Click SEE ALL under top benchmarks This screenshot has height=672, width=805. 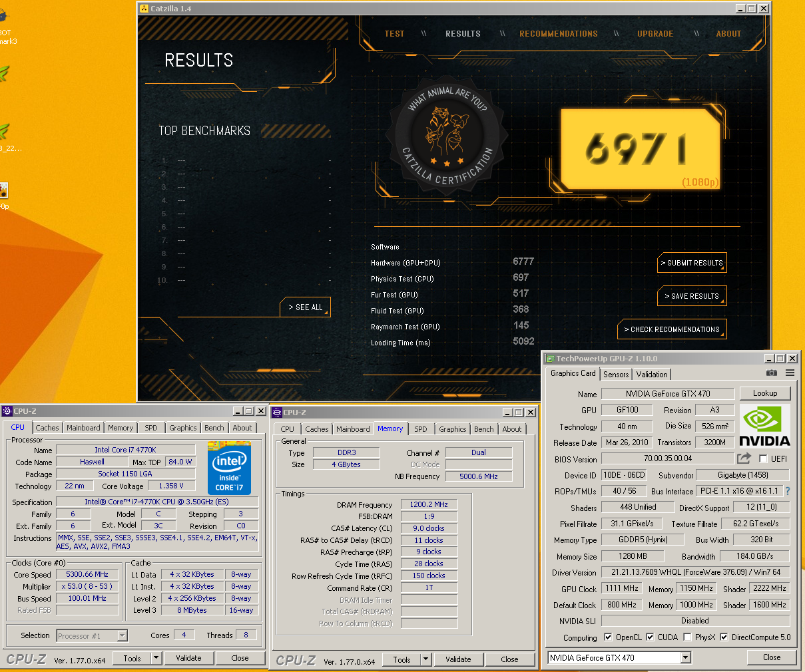305,307
